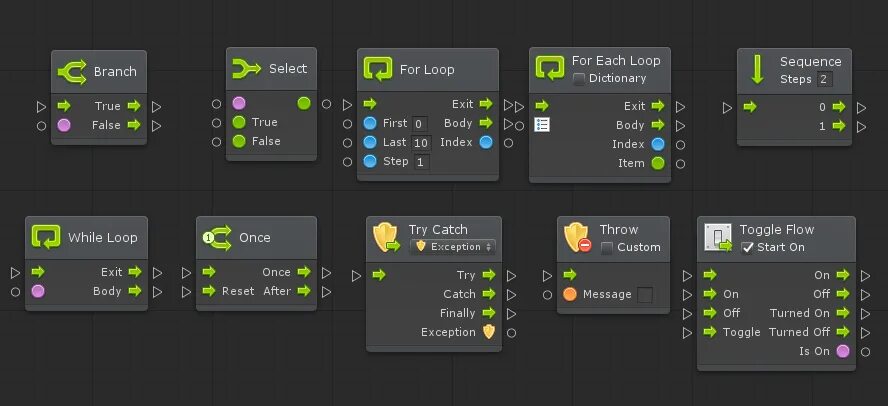Click the purple Is On output port
Image resolution: width=888 pixels, height=406 pixels.
point(843,351)
